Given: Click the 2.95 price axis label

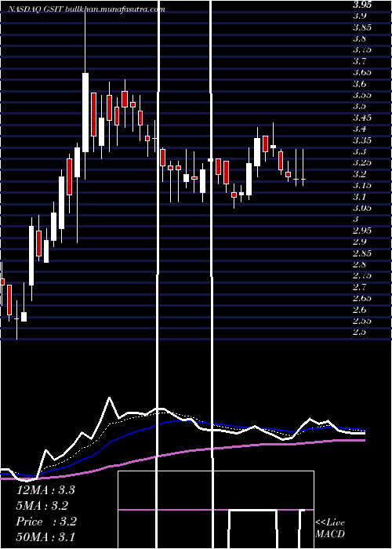Looking at the screenshot, I should tap(364, 230).
